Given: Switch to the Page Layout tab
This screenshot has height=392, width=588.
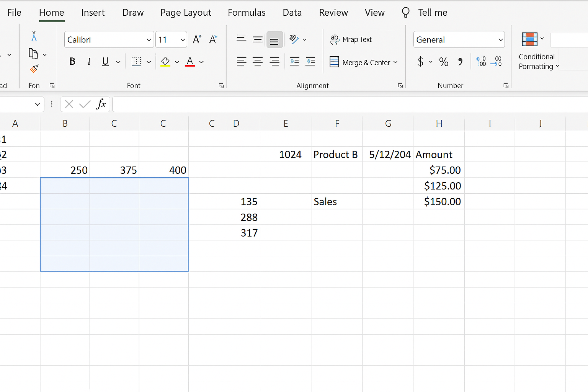Looking at the screenshot, I should pyautogui.click(x=186, y=13).
